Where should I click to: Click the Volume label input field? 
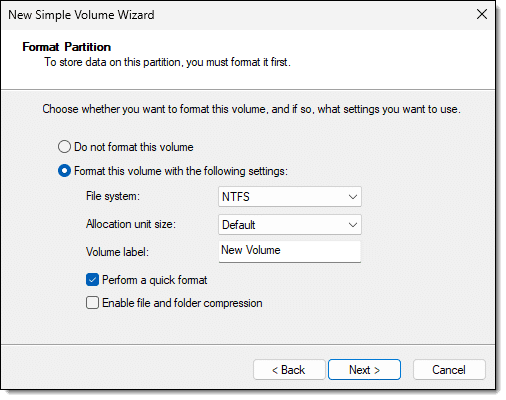(x=290, y=252)
